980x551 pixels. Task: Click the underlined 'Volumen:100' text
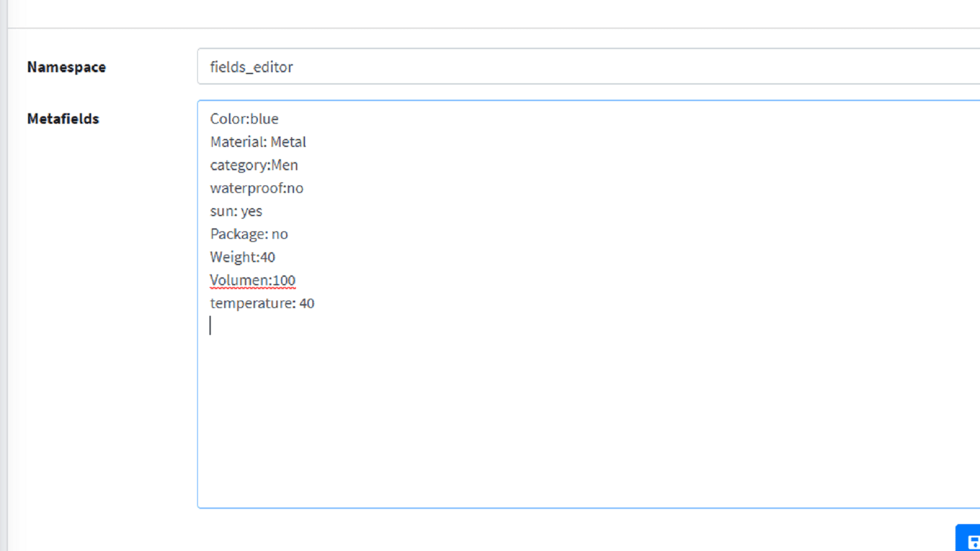click(x=252, y=280)
